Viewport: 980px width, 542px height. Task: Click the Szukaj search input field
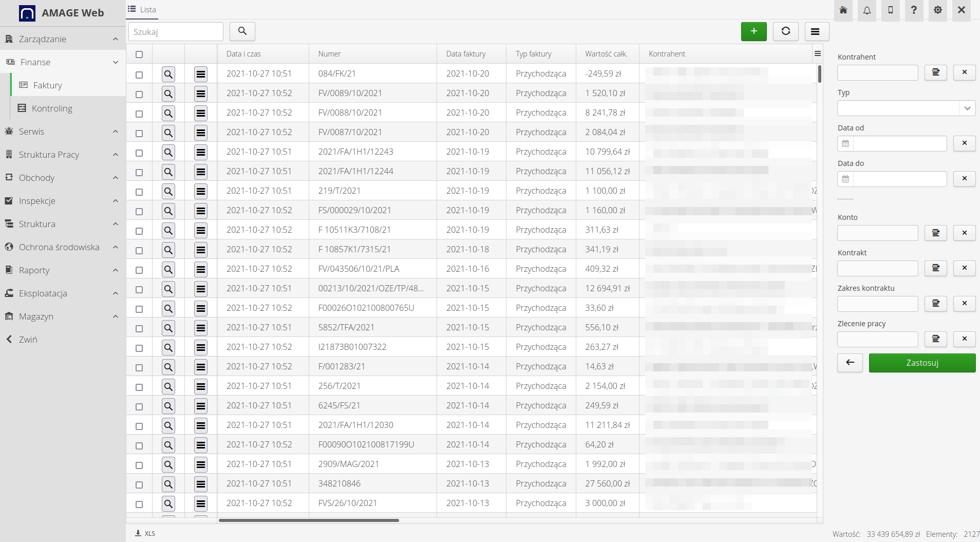click(x=175, y=31)
